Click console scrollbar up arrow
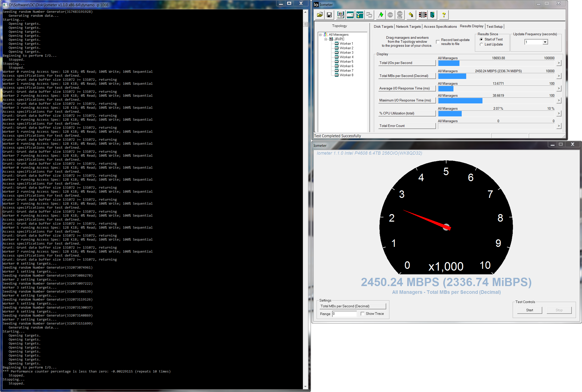 [305, 12]
